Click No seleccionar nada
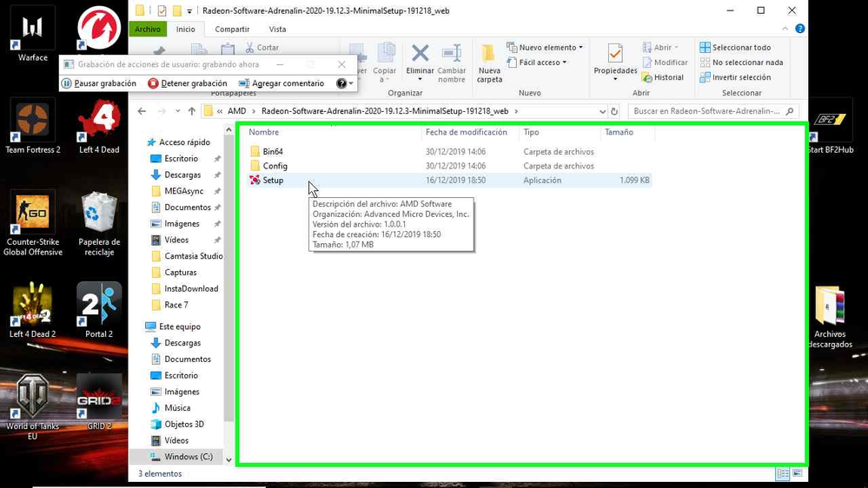 [x=742, y=63]
